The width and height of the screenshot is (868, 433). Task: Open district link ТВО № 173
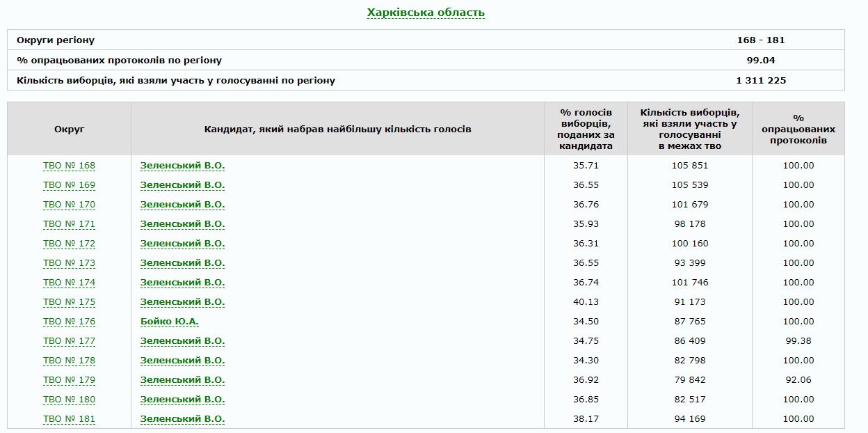point(69,263)
